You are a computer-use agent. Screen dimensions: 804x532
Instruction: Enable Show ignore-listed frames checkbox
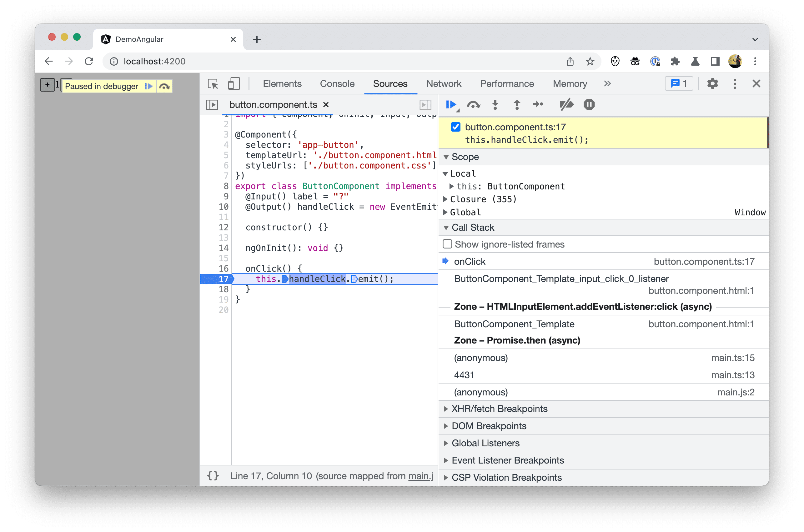coord(448,244)
